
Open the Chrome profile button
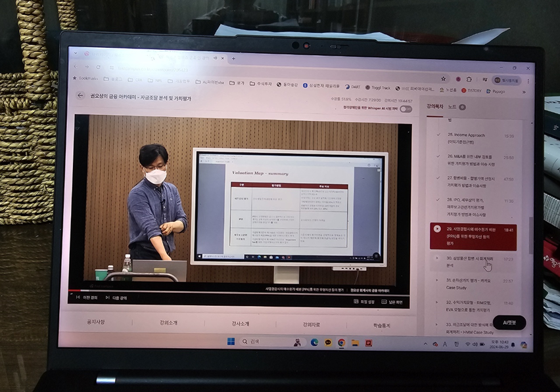pos(506,80)
